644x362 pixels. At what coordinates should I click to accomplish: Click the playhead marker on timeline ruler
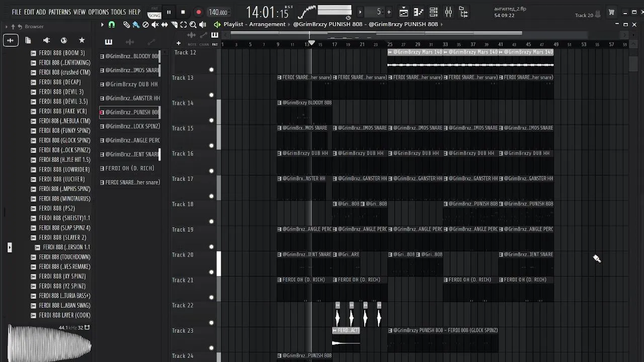pos(312,44)
